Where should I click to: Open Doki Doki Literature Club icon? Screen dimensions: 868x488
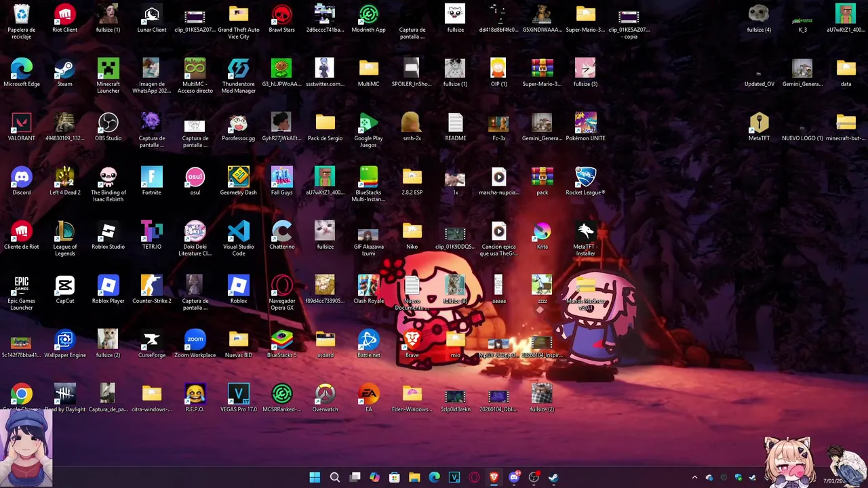[195, 232]
